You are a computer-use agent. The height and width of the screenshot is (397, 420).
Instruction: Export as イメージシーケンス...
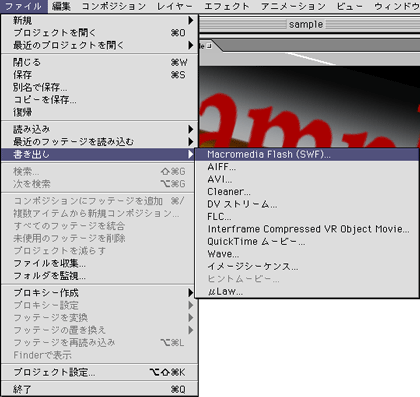(307, 267)
